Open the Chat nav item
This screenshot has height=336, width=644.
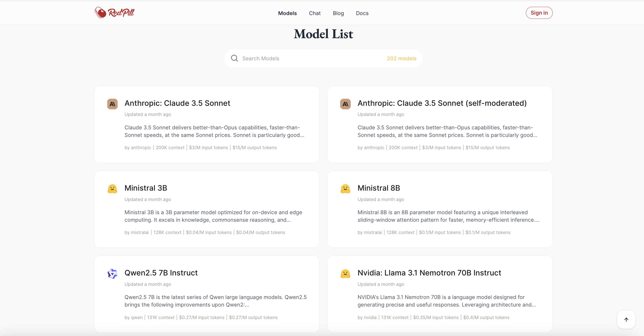tap(314, 13)
